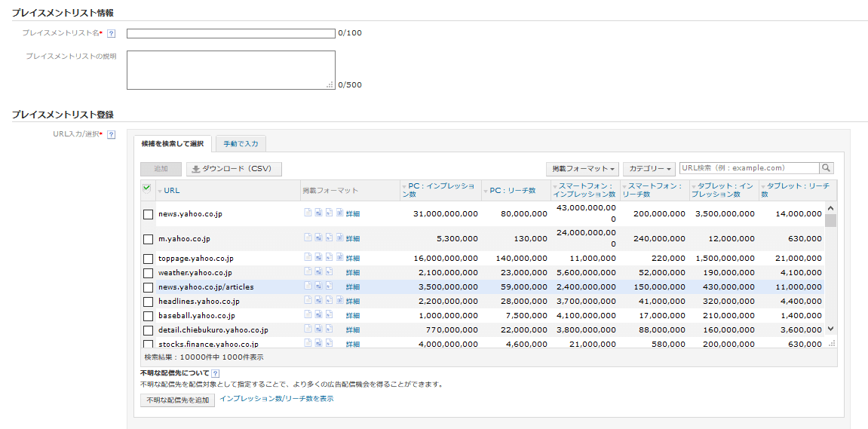Click the 追加 button
The height and width of the screenshot is (429, 868).
[x=161, y=169]
